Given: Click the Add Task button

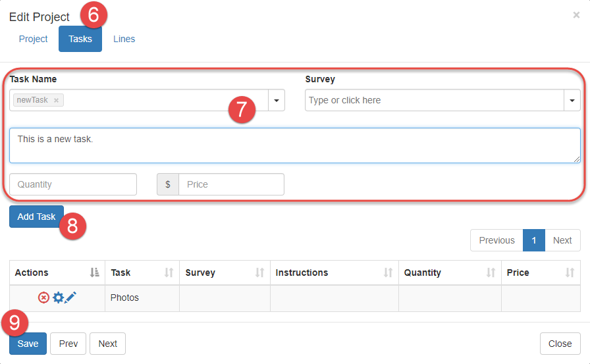Looking at the screenshot, I should [36, 217].
